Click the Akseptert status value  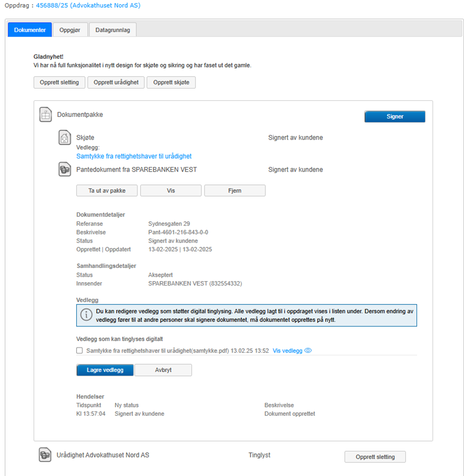tap(160, 275)
